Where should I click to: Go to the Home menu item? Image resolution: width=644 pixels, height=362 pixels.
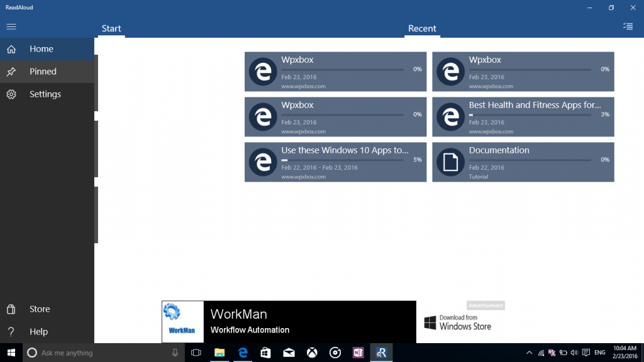(x=47, y=49)
